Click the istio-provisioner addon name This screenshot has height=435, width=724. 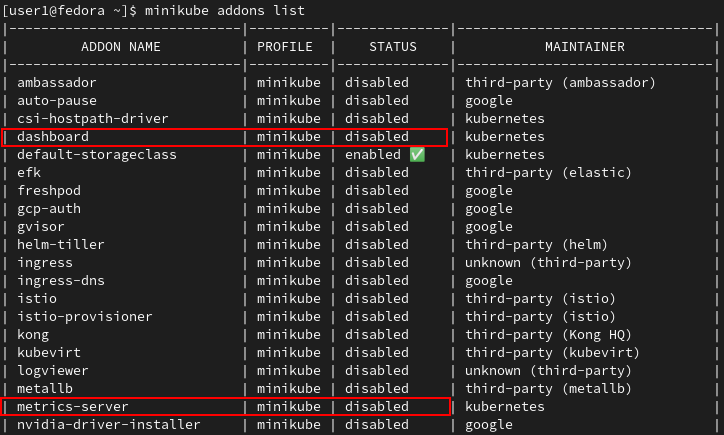pyautogui.click(x=85, y=317)
